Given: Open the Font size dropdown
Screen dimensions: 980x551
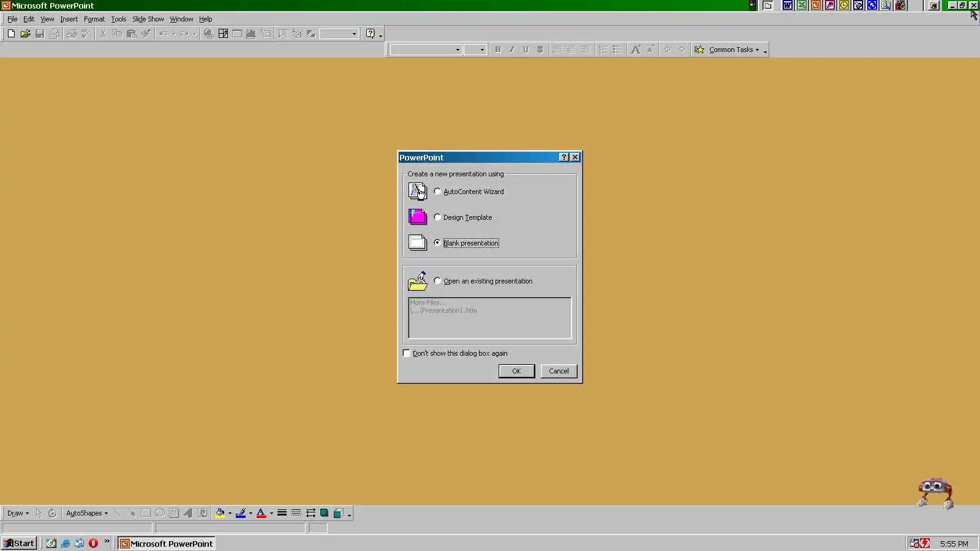Looking at the screenshot, I should 482,50.
